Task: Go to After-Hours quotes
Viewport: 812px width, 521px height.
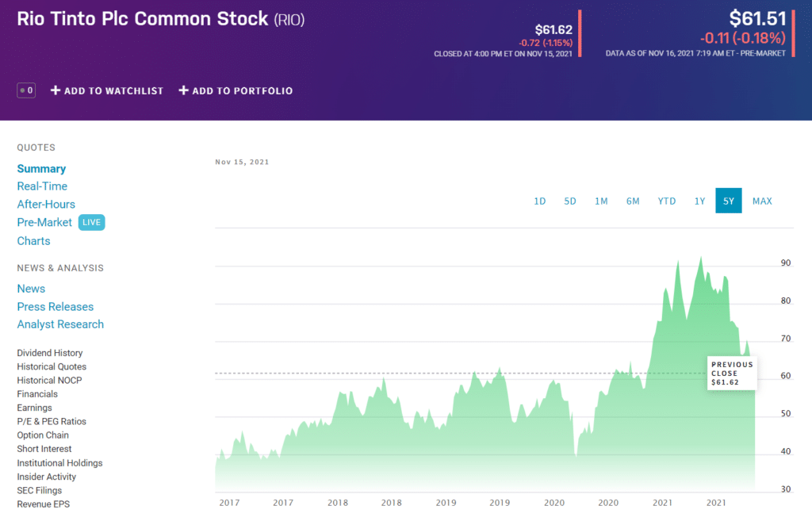Action: 46,204
